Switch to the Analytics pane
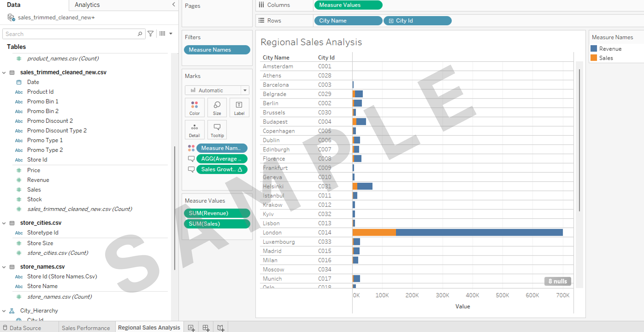The image size is (644, 332). (x=87, y=5)
